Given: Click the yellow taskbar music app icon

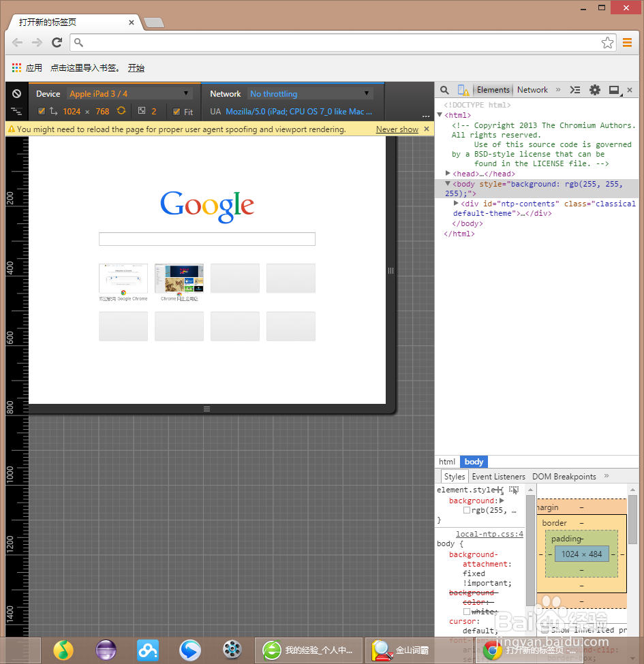Looking at the screenshot, I should [x=63, y=650].
